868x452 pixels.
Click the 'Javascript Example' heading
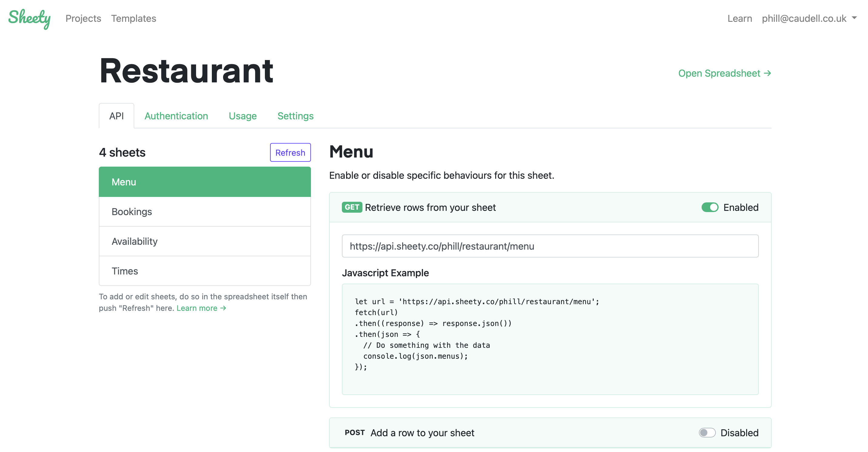[385, 273]
